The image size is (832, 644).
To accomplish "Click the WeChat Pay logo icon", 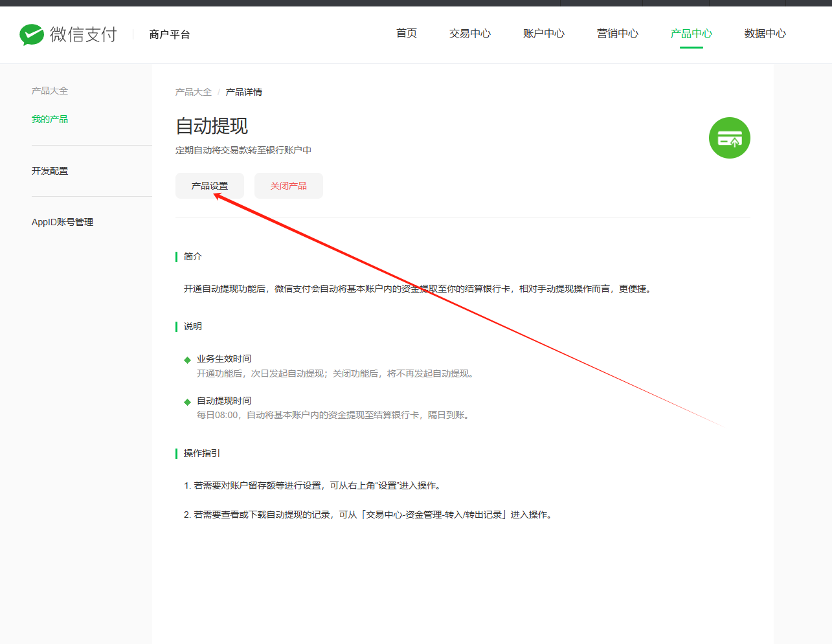I will 32,34.
